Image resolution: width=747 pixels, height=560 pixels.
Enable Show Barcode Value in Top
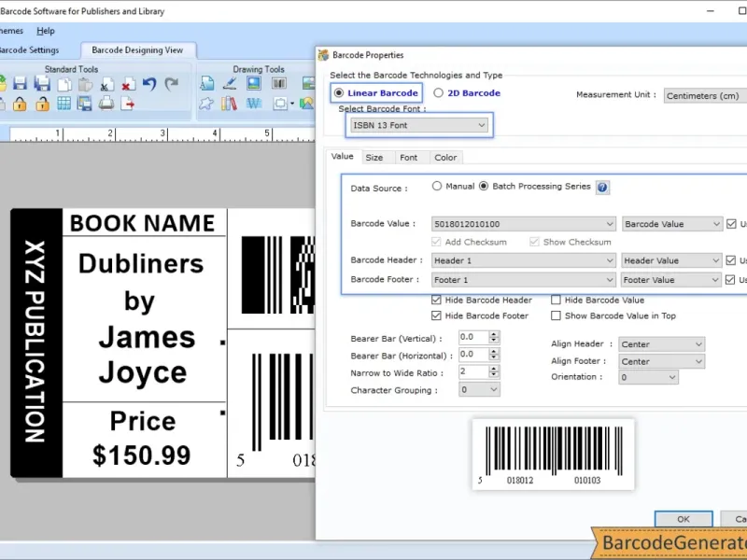556,315
